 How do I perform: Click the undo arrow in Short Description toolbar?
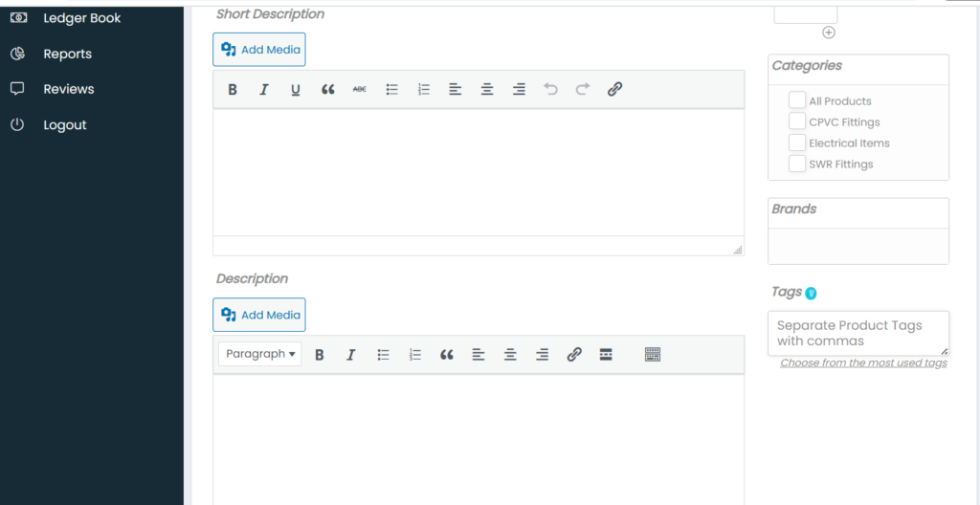[550, 90]
